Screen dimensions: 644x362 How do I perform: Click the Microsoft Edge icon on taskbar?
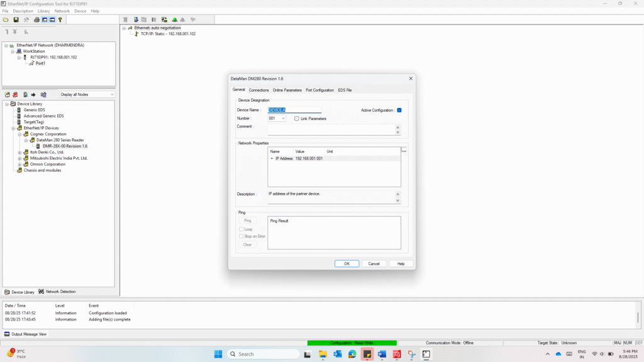tap(352, 354)
